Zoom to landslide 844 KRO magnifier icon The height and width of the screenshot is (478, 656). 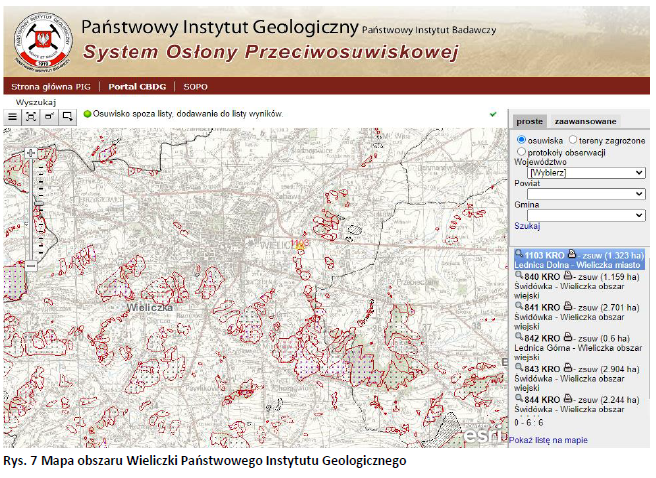pyautogui.click(x=519, y=398)
